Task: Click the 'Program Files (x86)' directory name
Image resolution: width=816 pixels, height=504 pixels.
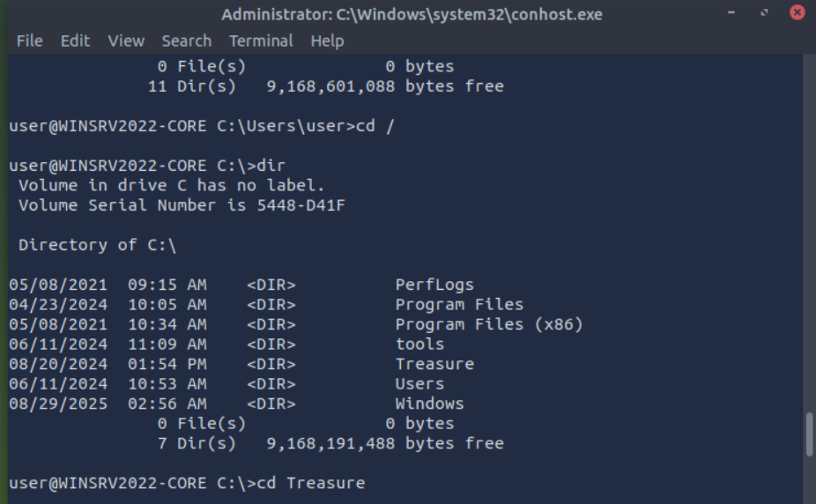Action: (x=489, y=324)
